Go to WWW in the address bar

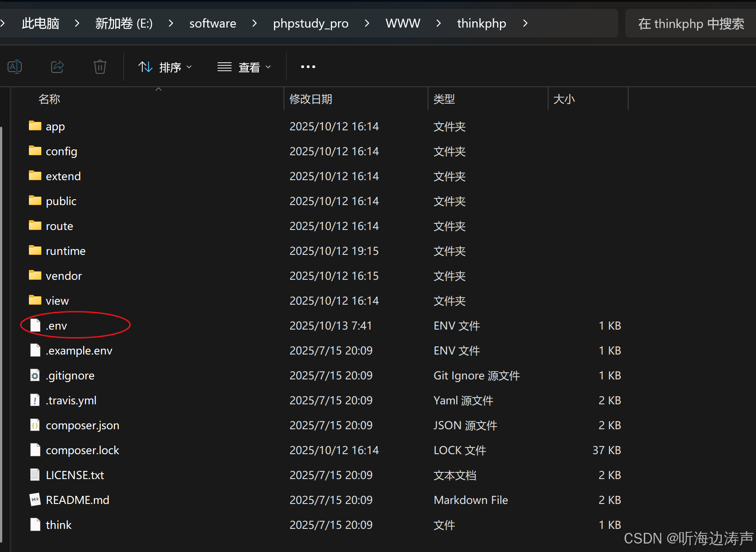point(403,23)
